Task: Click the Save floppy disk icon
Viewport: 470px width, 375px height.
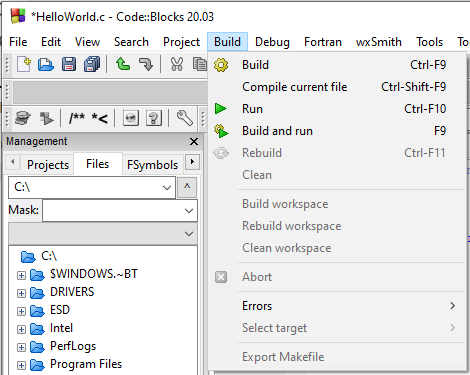Action: coord(69,64)
